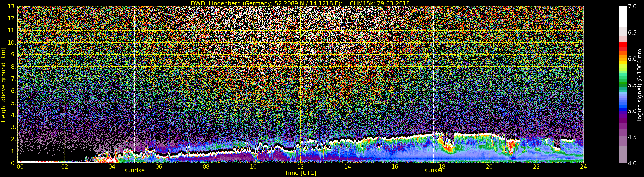The height and width of the screenshot is (177, 644).
Task: Click the time axis tick label '20'
Action: 489,166
